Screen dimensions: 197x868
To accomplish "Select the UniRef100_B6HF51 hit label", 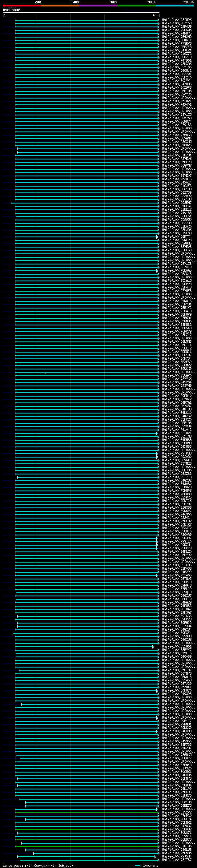I will pyautogui.click(x=177, y=216).
